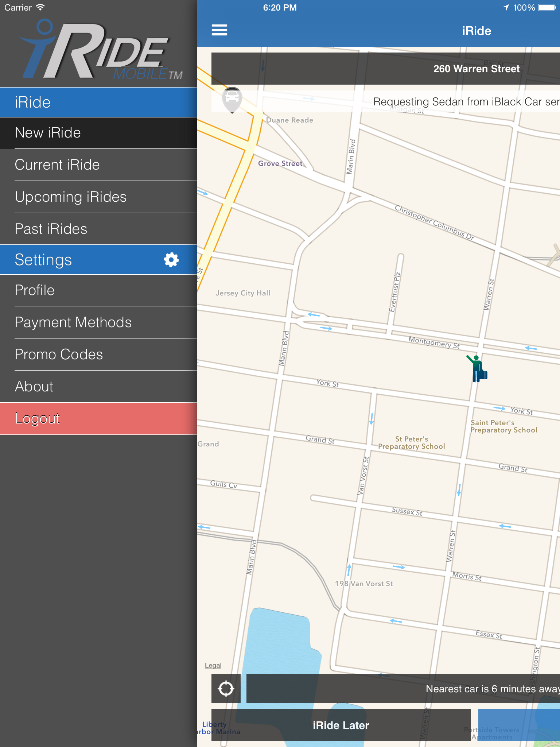Tap the car pin marker on map

click(x=232, y=100)
